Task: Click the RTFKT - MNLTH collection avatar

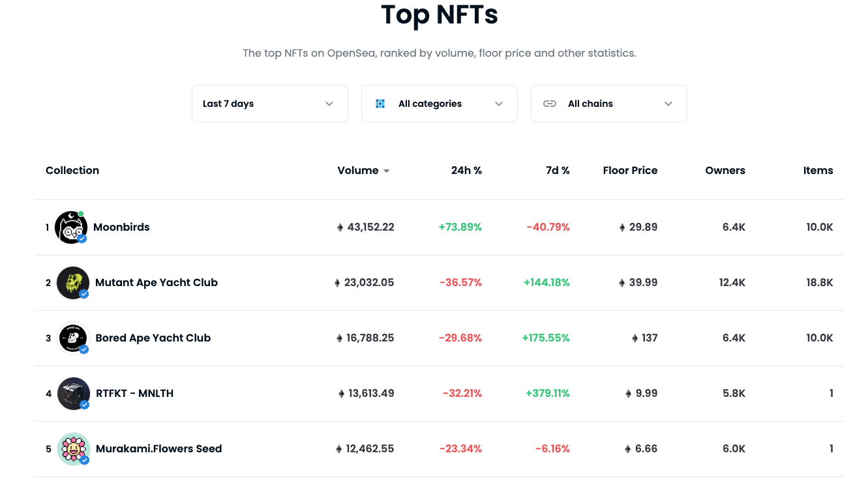Action: [72, 393]
